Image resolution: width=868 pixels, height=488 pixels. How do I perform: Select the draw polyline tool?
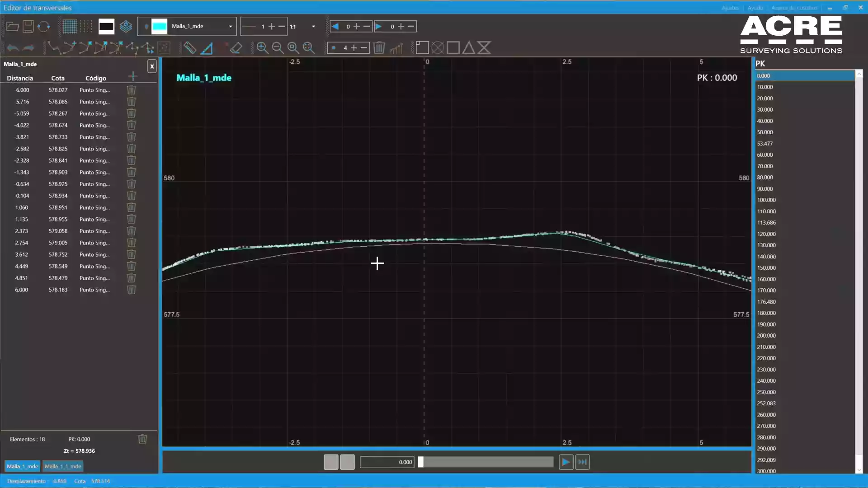[x=53, y=48]
